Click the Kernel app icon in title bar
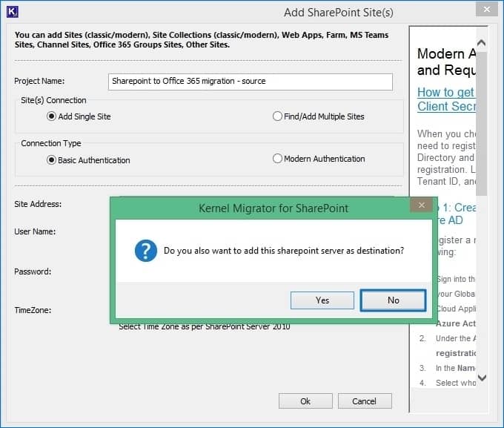504x428 pixels. point(12,12)
